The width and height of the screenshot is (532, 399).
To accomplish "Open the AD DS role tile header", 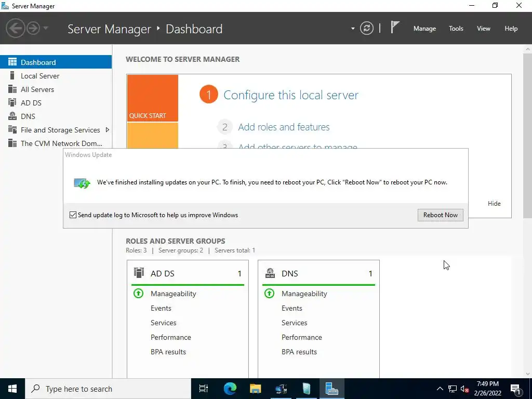I will (188, 273).
